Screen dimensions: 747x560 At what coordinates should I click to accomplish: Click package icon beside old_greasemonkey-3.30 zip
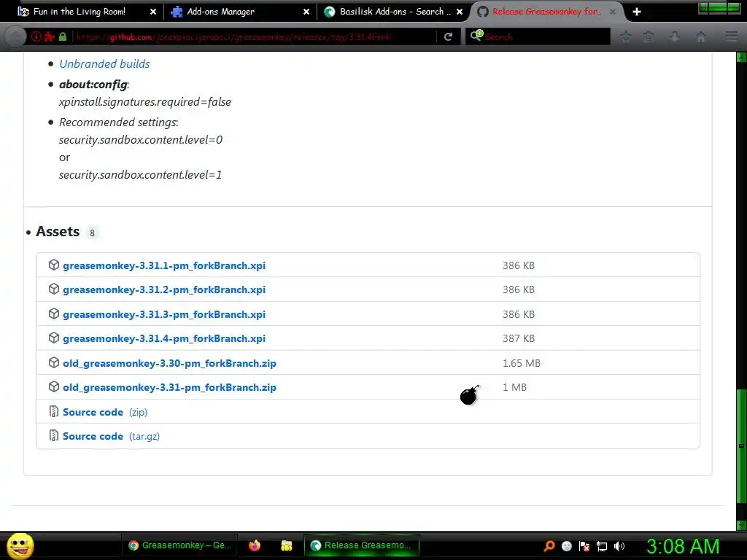(54, 362)
